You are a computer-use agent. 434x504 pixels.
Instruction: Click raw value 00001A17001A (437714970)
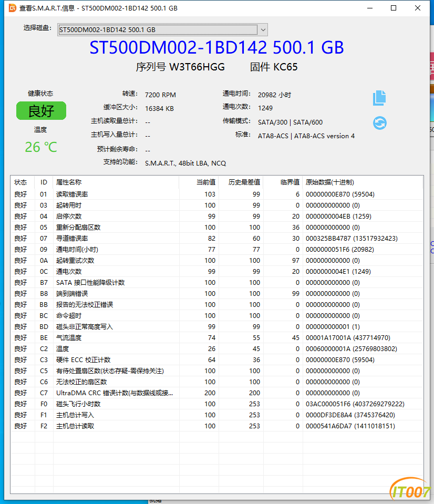pos(348,338)
